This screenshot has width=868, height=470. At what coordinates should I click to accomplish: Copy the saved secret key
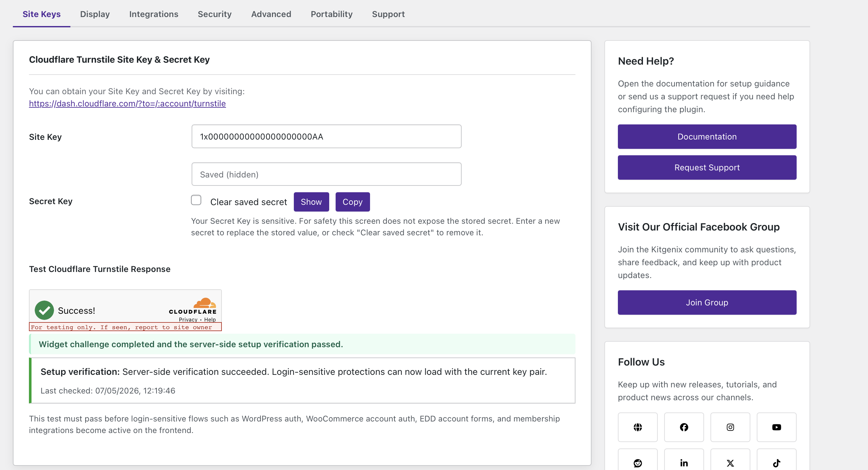pos(352,202)
